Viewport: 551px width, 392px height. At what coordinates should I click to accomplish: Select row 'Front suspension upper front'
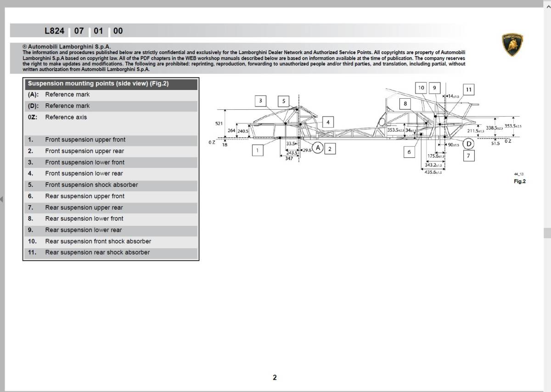pyautogui.click(x=111, y=140)
